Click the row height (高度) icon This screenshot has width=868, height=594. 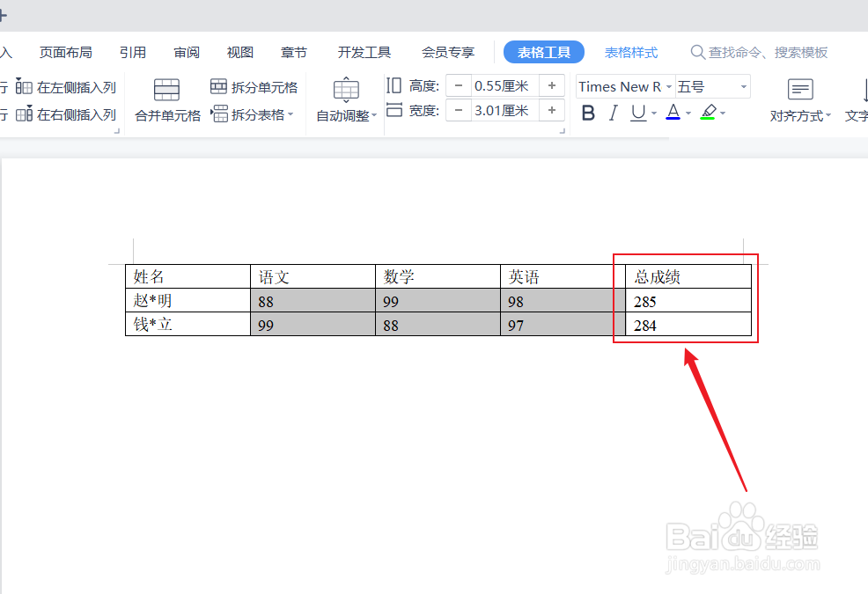pos(393,85)
